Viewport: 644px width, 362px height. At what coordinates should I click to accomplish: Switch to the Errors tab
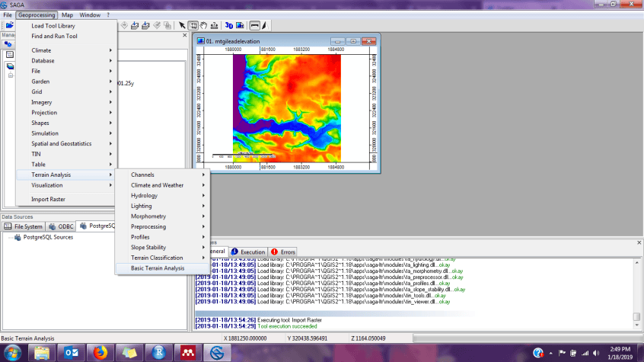[x=283, y=251]
